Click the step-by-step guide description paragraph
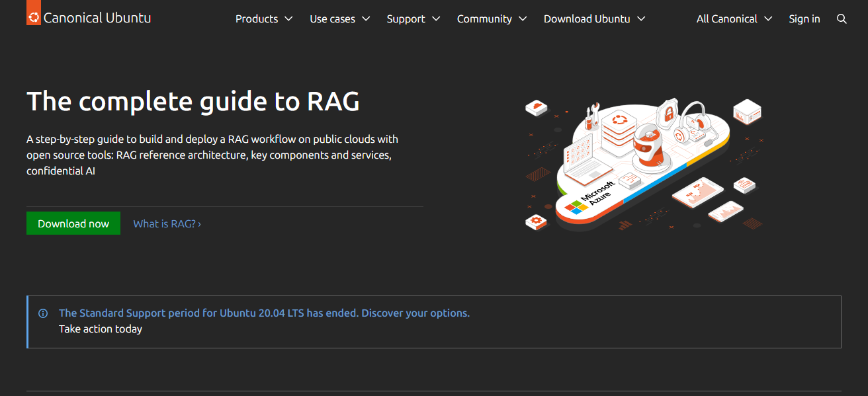The width and height of the screenshot is (868, 396). click(x=212, y=155)
